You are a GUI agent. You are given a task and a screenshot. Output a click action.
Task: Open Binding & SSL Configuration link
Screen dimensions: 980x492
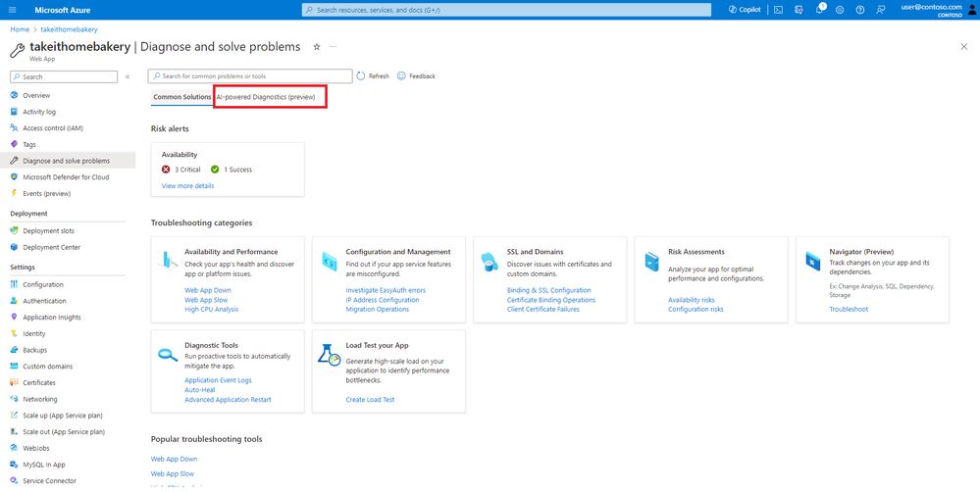click(548, 290)
